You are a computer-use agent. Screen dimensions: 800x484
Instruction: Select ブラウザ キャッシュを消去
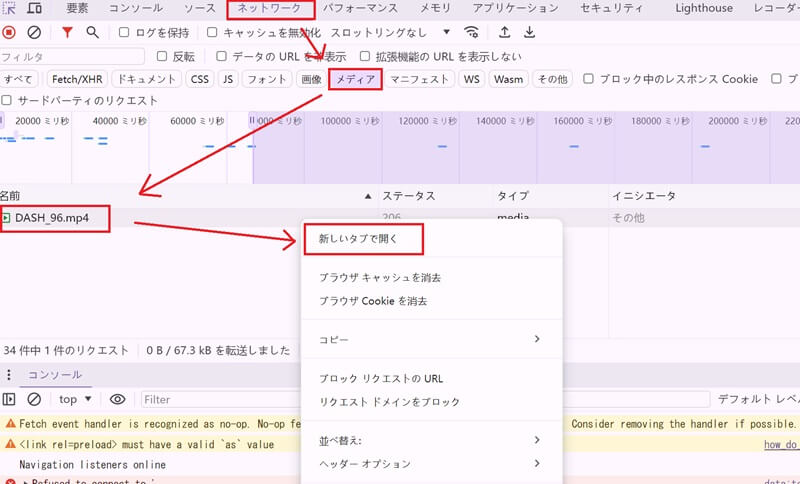(432, 278)
